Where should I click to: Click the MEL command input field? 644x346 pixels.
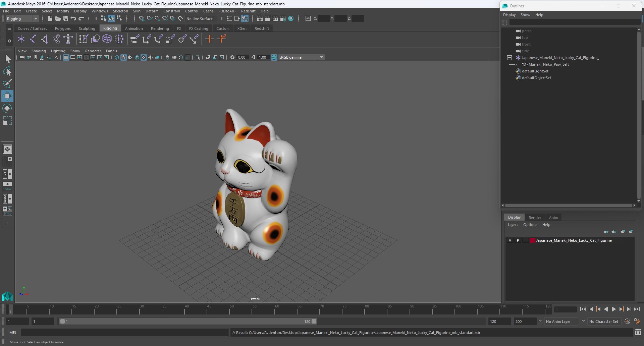(124, 333)
